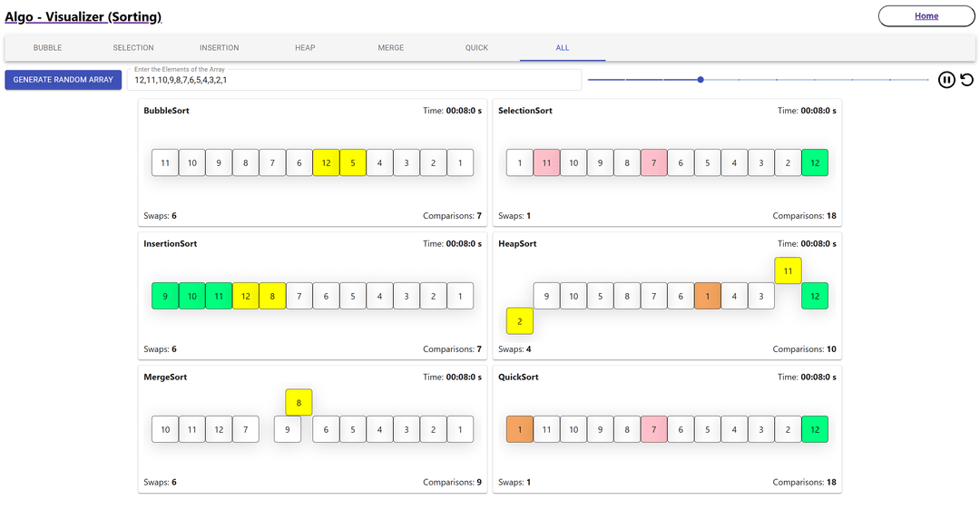
Task: Click the array elements input field
Action: tap(354, 80)
